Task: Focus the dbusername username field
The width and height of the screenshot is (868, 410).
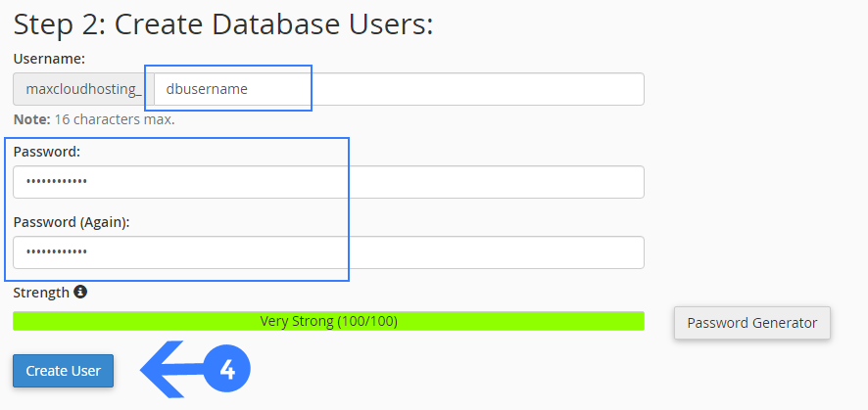Action: (399, 89)
